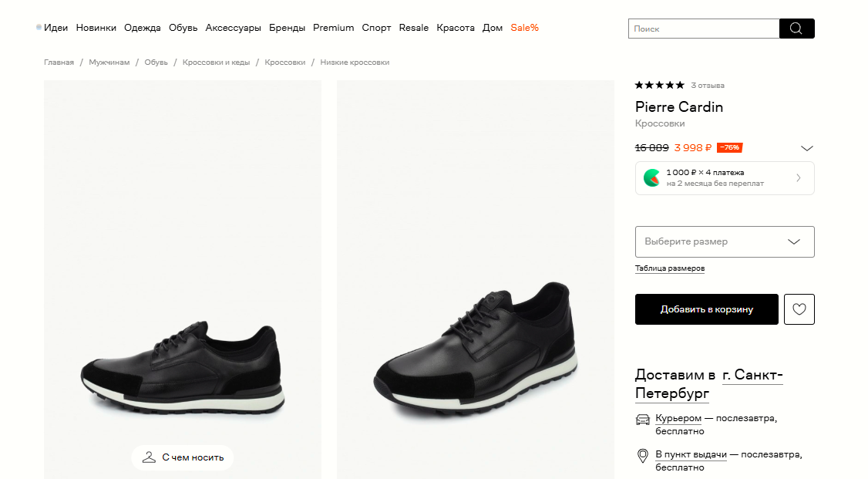Click the five-star rating

click(659, 86)
